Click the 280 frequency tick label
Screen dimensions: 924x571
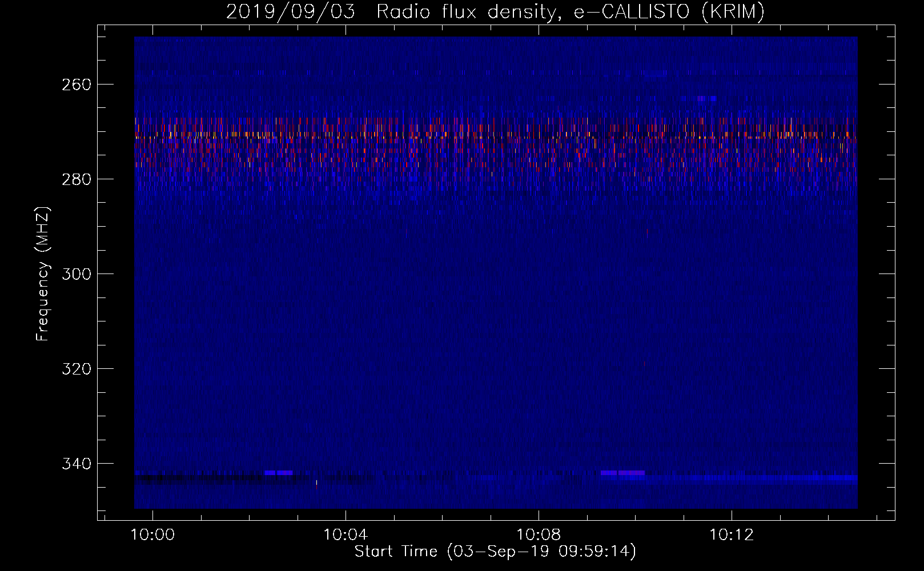point(76,180)
